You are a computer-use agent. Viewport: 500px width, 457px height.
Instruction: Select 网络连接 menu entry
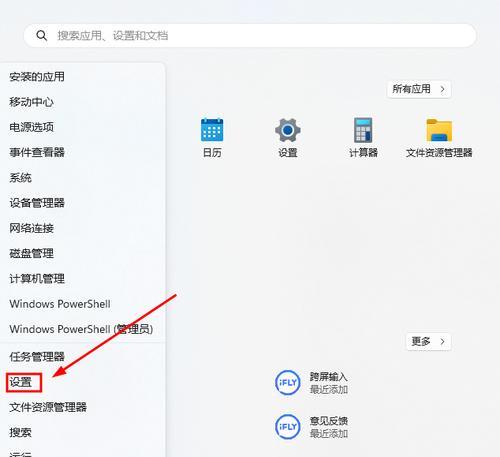(x=31, y=228)
